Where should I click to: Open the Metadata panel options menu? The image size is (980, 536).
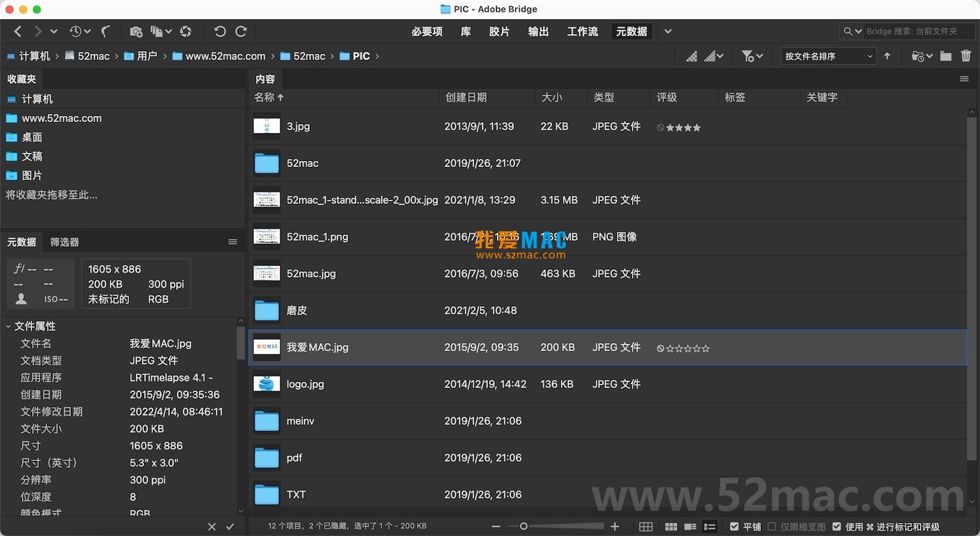point(233,242)
